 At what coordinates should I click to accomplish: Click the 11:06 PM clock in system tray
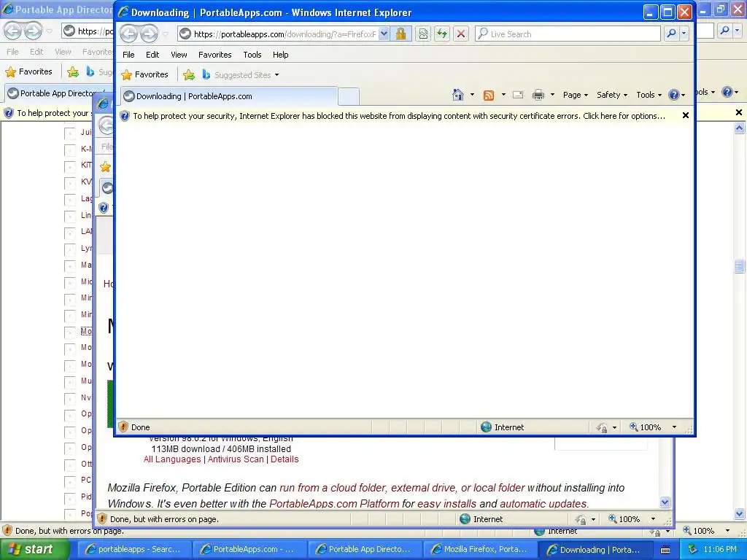720,549
